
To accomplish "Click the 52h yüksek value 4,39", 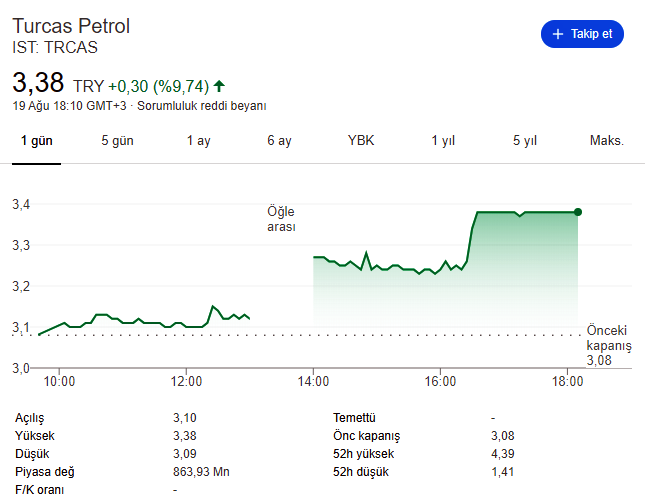I will (503, 454).
